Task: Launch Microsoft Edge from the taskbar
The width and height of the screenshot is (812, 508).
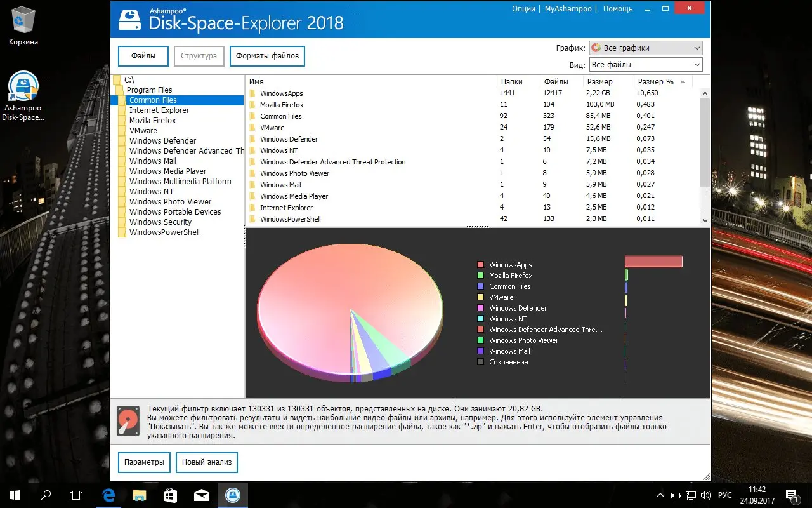Action: (108, 495)
